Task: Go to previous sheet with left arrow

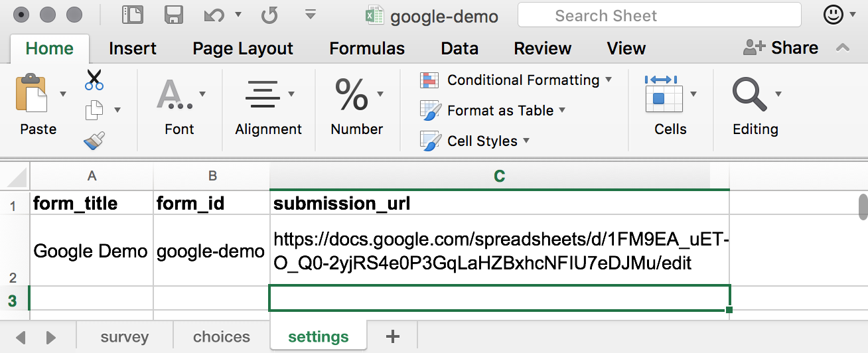Action: click(x=21, y=337)
